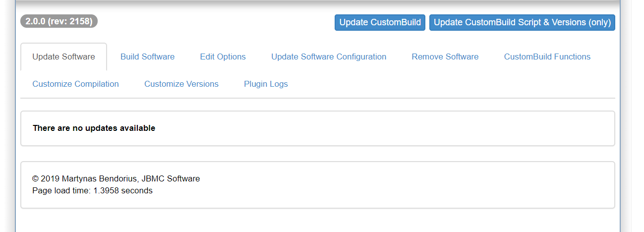Click the Page load time text
The width and height of the screenshot is (644, 232).
61,190
